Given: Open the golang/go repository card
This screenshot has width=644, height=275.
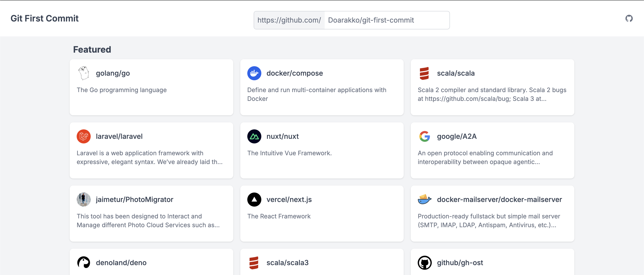Looking at the screenshot, I should (151, 87).
